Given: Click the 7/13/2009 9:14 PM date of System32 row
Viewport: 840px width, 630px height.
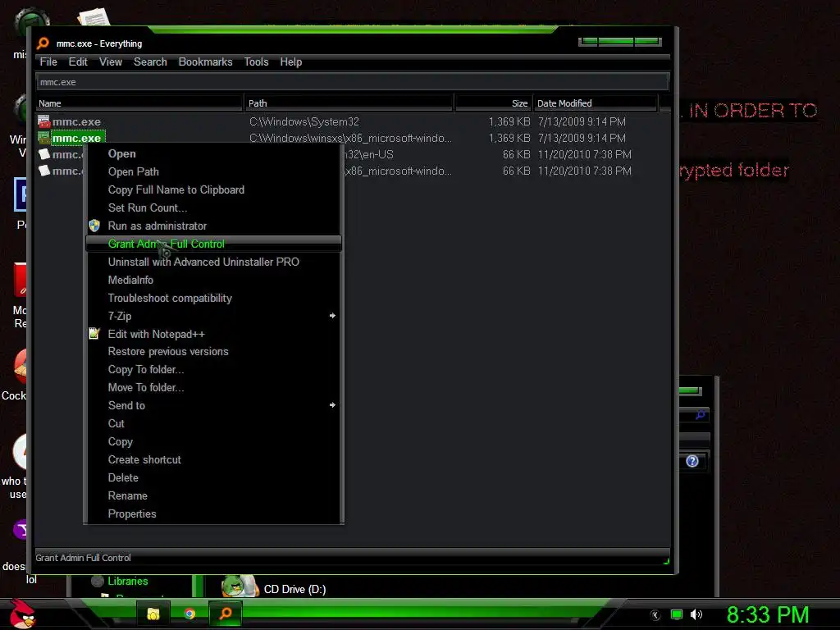Looking at the screenshot, I should click(x=582, y=121).
